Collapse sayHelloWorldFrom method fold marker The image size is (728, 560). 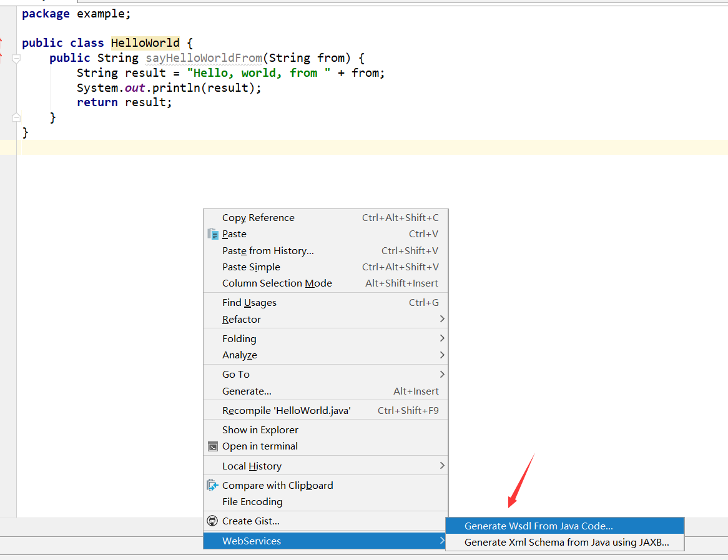click(x=16, y=59)
